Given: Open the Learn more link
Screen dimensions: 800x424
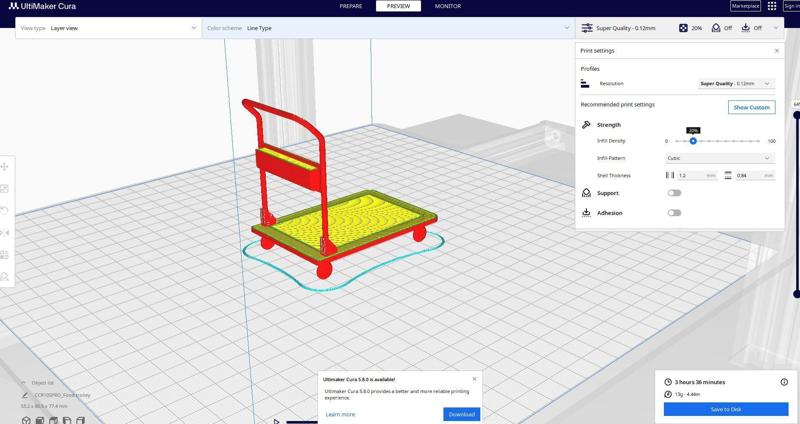Looking at the screenshot, I should click(340, 414).
